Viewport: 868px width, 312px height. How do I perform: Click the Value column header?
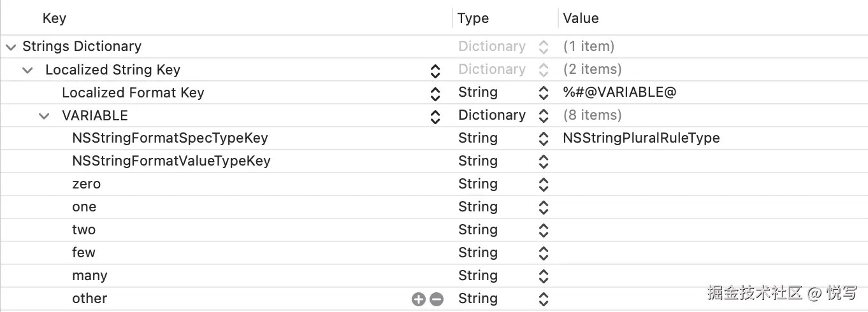(x=581, y=18)
